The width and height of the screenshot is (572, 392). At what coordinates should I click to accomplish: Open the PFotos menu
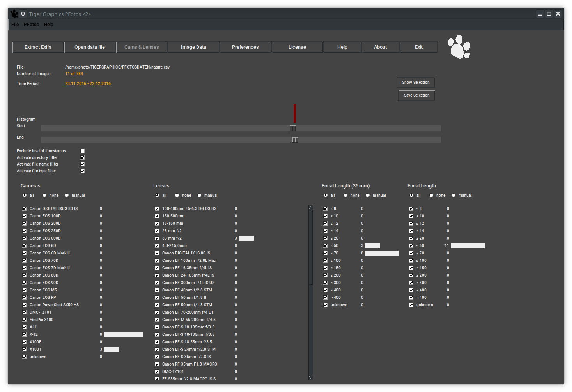click(x=31, y=25)
